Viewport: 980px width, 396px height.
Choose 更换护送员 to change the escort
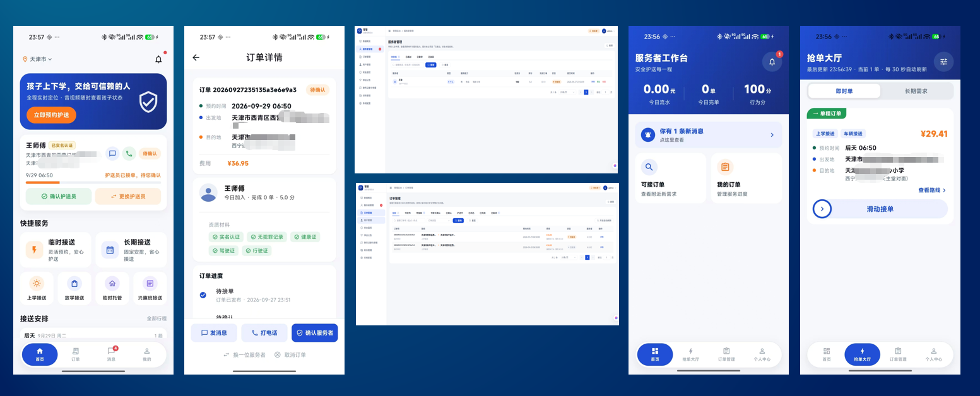(x=128, y=196)
